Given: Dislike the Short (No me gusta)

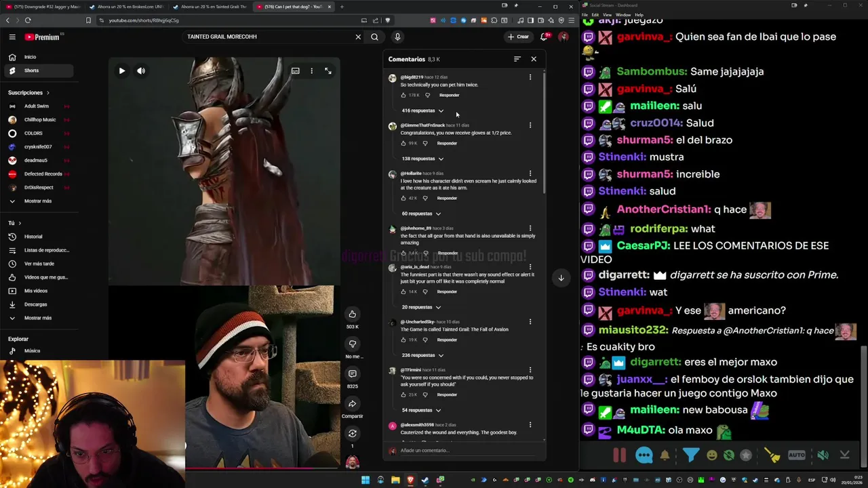Looking at the screenshot, I should [352, 344].
